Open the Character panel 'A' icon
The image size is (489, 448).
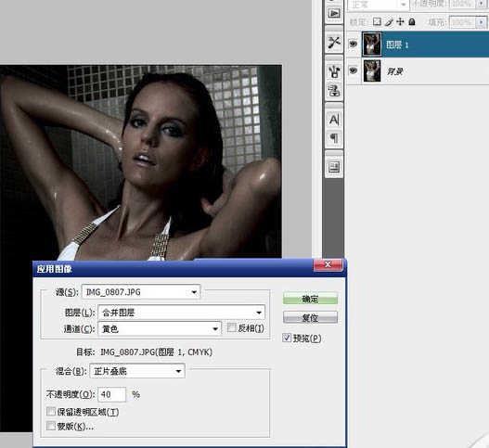tap(334, 120)
